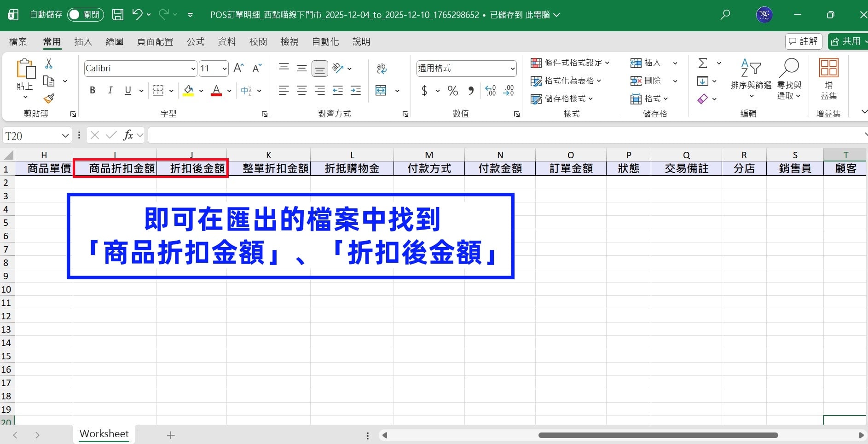Expand the Name Box dropdown arrow
This screenshot has height=444, width=868.
coord(65,136)
